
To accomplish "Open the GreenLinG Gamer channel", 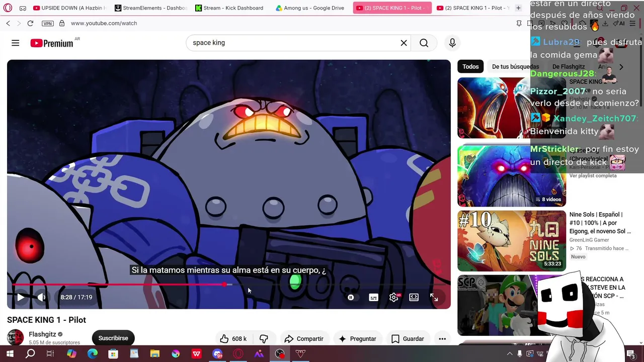I will point(589,240).
